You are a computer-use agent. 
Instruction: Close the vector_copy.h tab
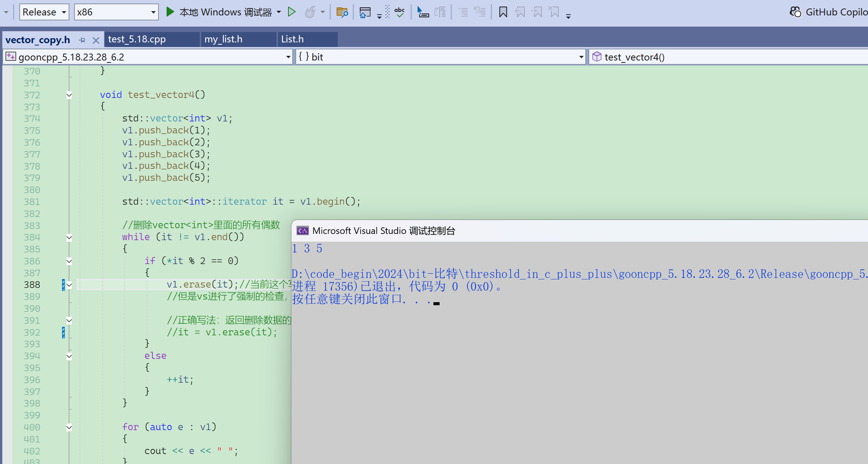(96, 40)
